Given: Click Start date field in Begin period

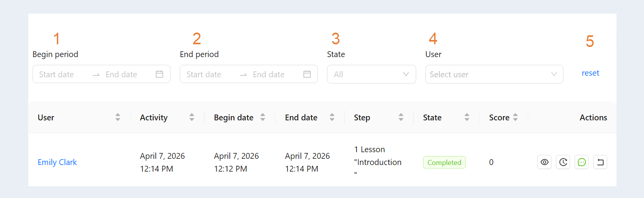Looking at the screenshot, I should tap(57, 75).
